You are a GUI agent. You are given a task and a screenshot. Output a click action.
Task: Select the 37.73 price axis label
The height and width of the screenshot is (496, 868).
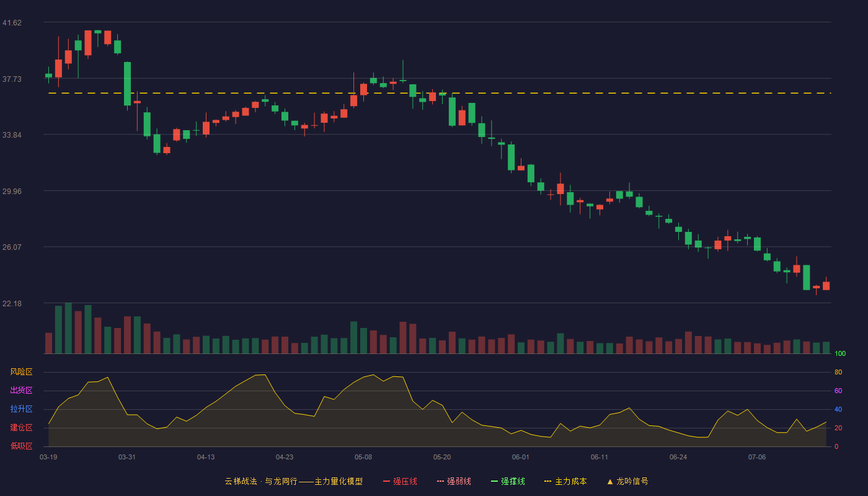tap(12, 79)
